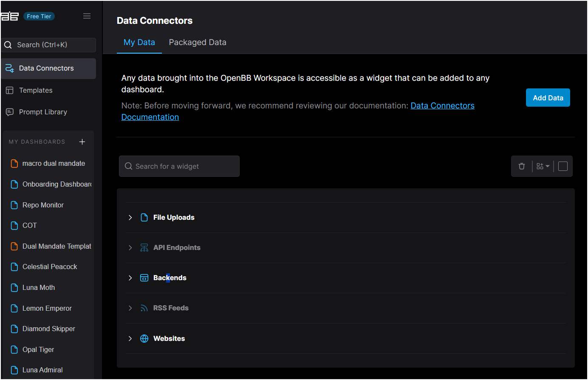Click the API Endpoints label
588x380 pixels.
tap(177, 248)
